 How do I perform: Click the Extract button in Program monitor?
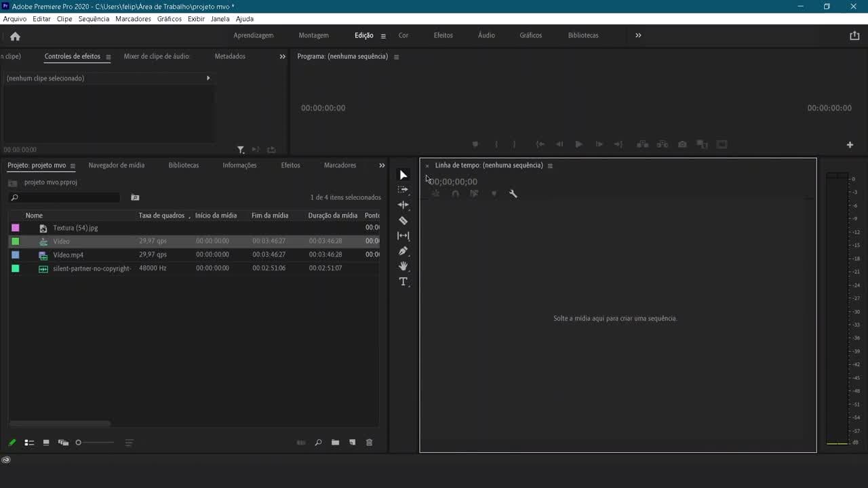(x=663, y=144)
